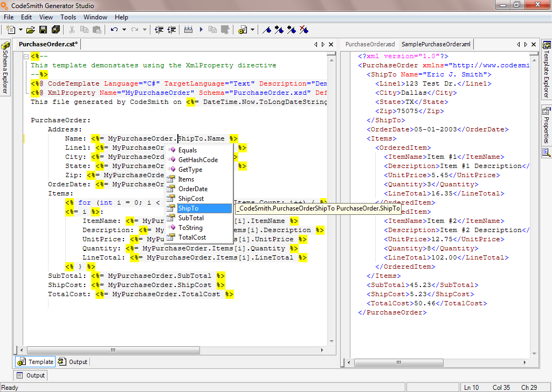Choose Items in the autocomplete list
The height and width of the screenshot is (392, 552).
[199, 179]
